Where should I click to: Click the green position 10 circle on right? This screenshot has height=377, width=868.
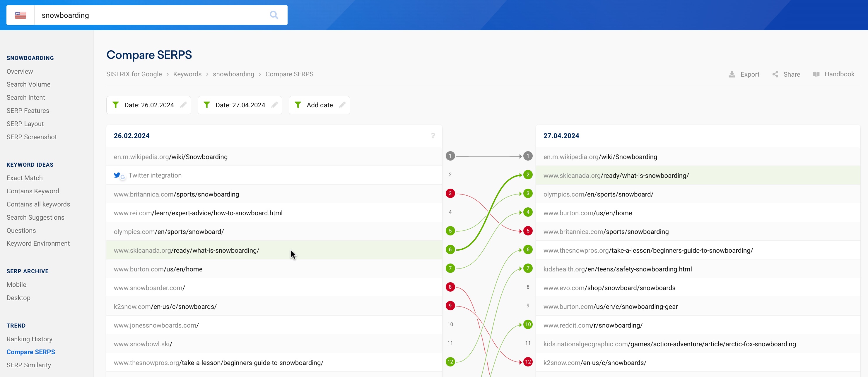pyautogui.click(x=528, y=324)
